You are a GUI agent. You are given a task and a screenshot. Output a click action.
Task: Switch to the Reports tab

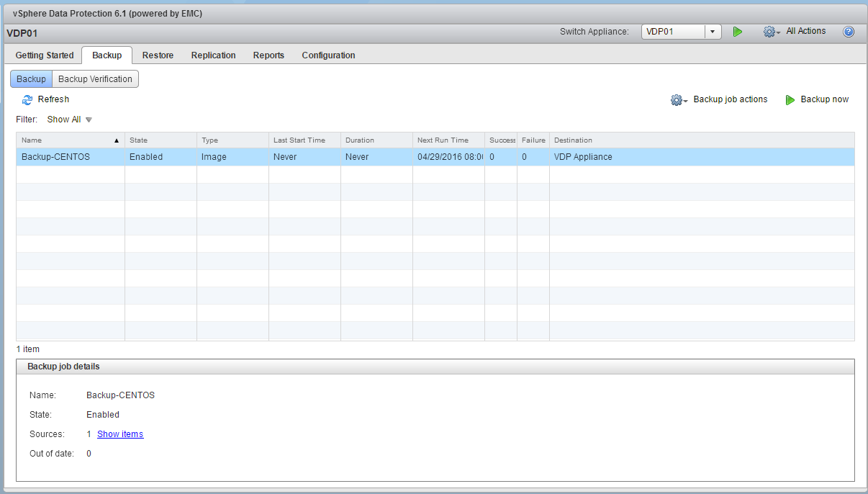[x=268, y=55]
